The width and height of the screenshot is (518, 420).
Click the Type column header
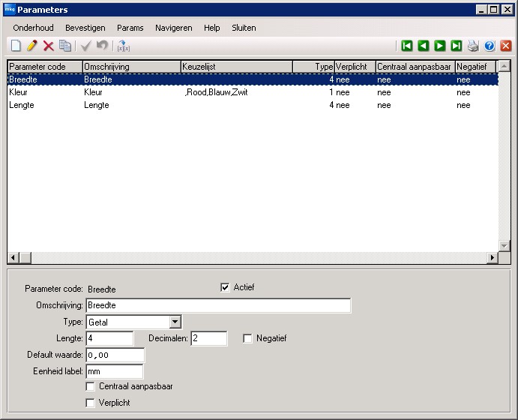[x=314, y=67]
